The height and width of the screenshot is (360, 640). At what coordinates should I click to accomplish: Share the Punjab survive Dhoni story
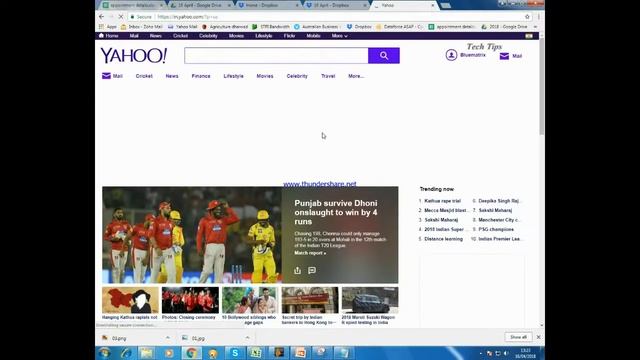(297, 270)
